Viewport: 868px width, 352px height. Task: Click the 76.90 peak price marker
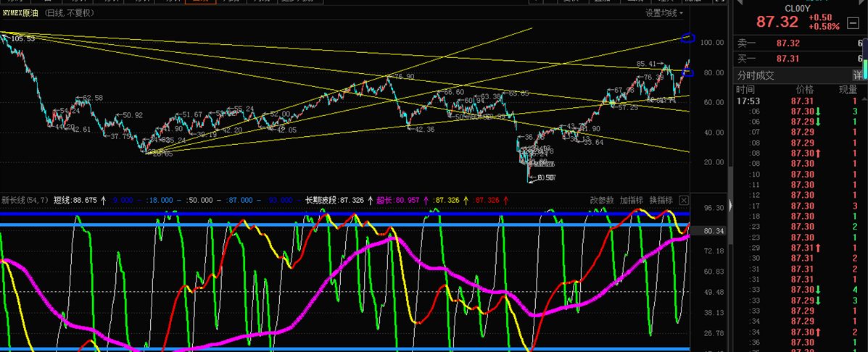coord(403,76)
